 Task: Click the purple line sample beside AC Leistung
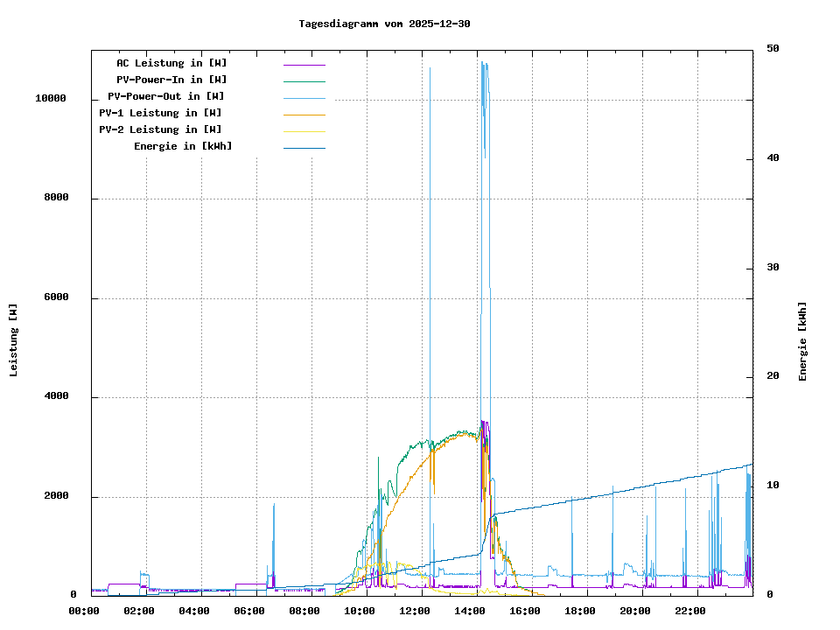click(304, 64)
